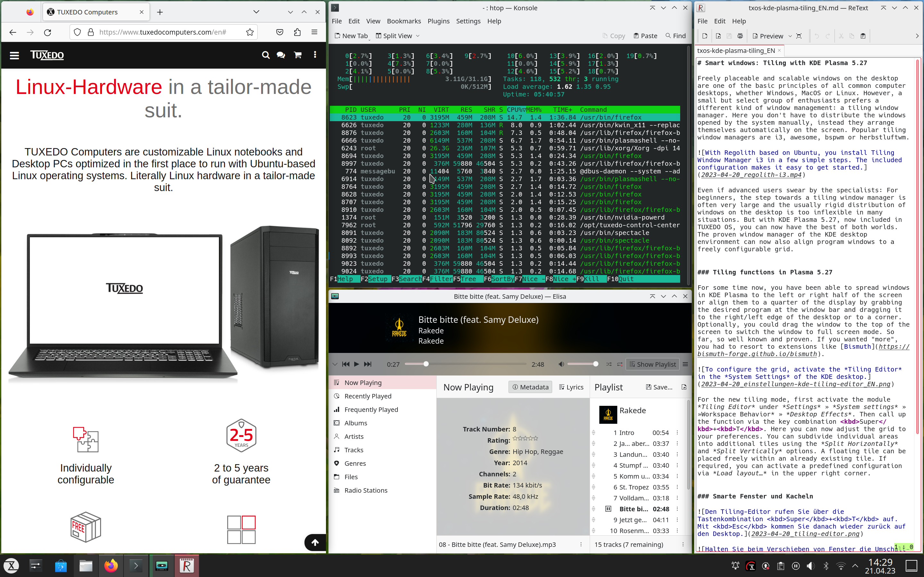Skip to next track in Elisa

tap(367, 364)
